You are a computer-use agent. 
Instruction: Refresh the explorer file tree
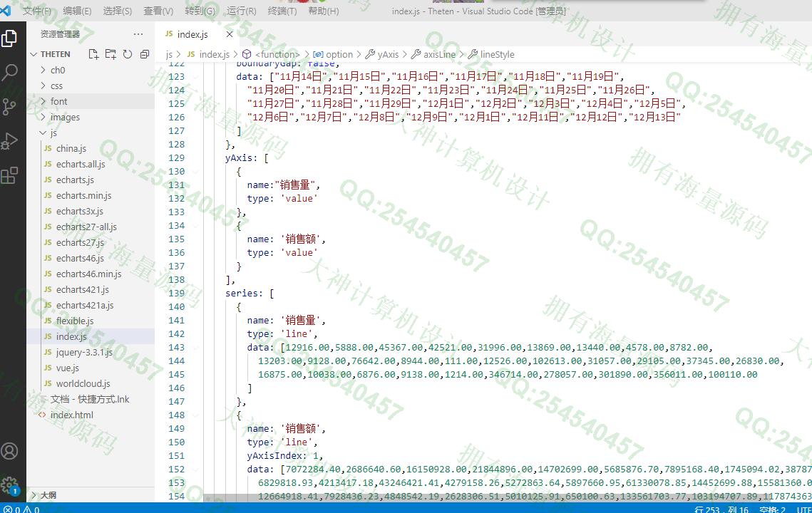(128, 54)
